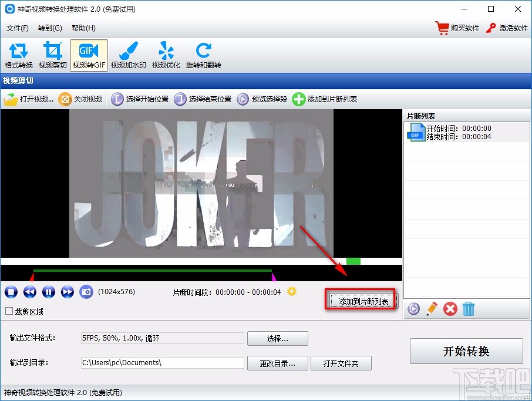
Task: Take a snapshot with camera icon
Action: (86, 292)
